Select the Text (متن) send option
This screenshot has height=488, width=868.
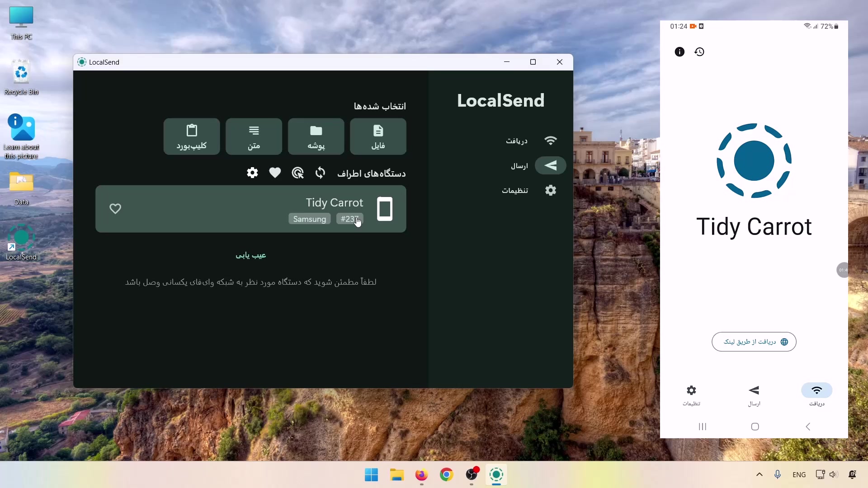tap(254, 136)
